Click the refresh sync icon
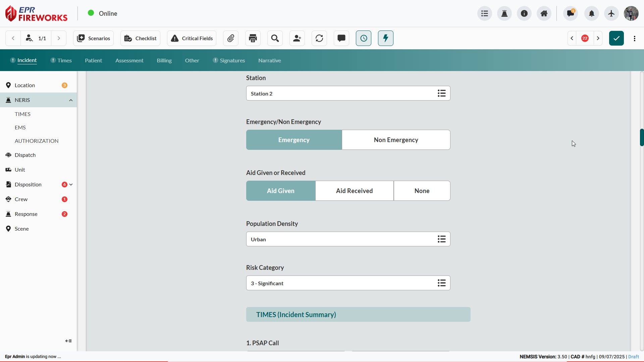644x362 pixels. (319, 38)
